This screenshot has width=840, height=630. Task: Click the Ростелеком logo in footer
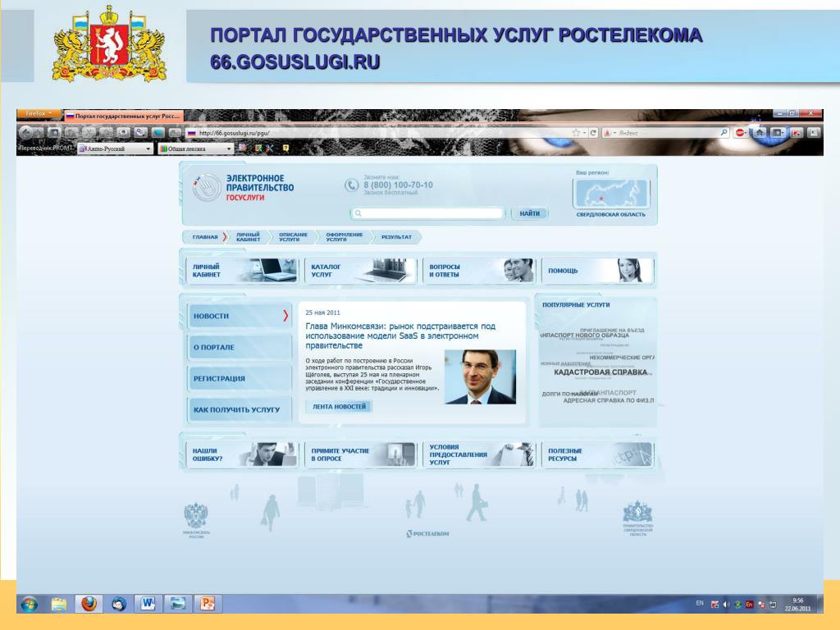[x=427, y=533]
